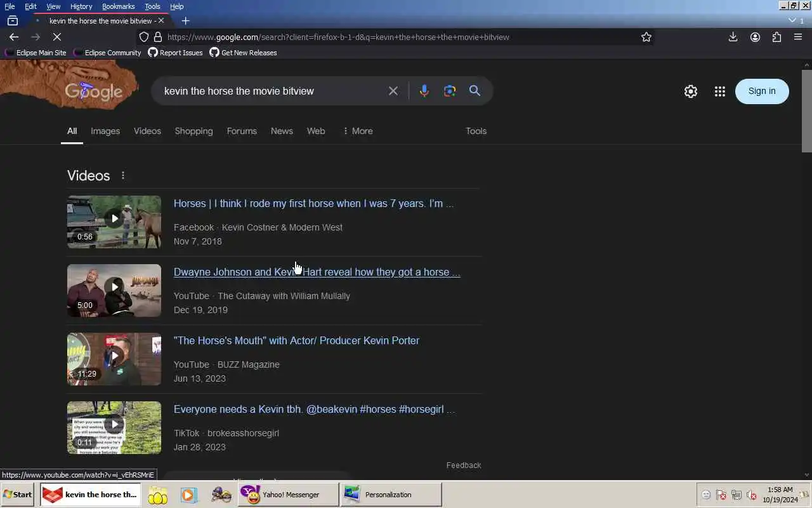Click the Sign in button
The image size is (812, 508).
[762, 91]
